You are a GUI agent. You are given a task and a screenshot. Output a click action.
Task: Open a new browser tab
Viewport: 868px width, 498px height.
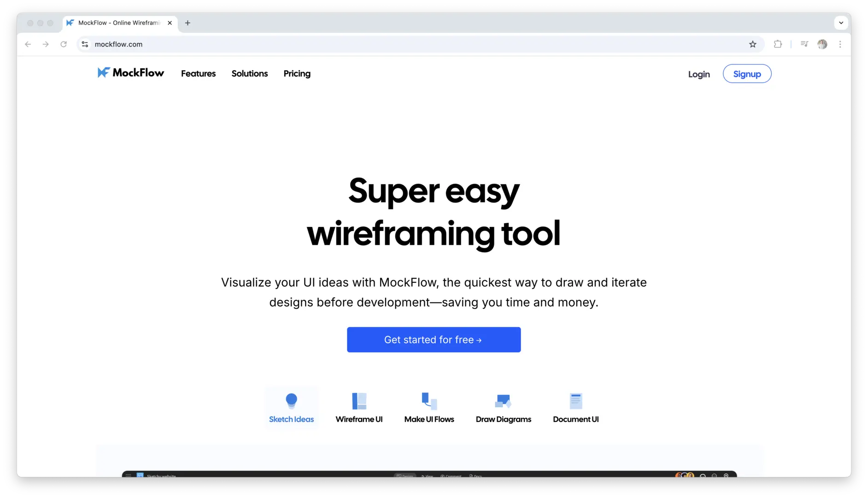[x=188, y=23]
